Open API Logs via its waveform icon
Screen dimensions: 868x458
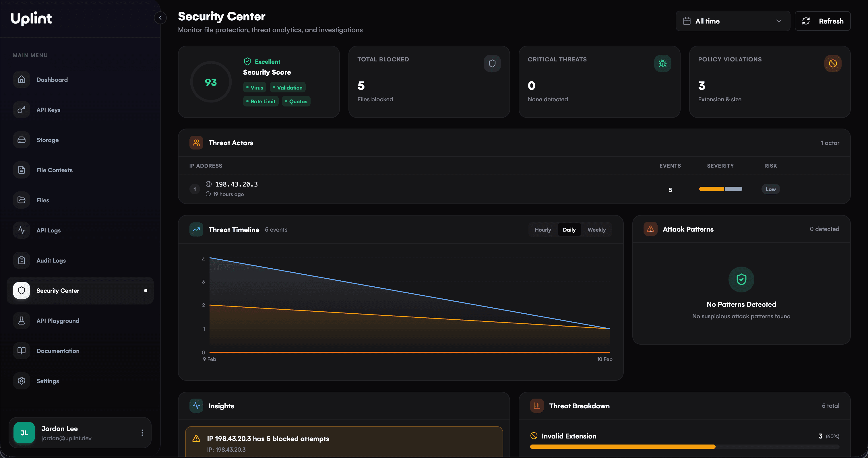click(x=21, y=230)
